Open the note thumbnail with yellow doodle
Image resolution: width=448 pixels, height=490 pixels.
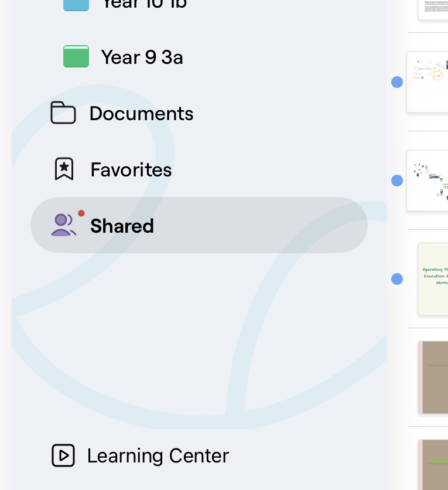pos(427,82)
